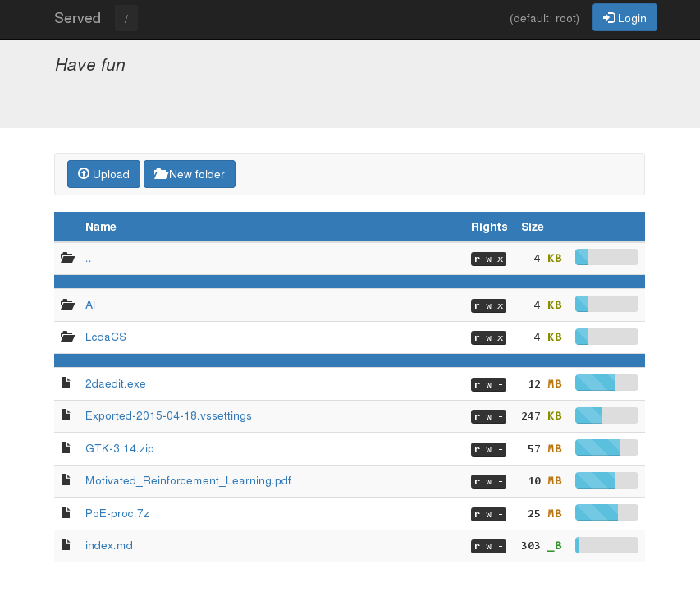Click folder icon in parent directory row

tap(67, 258)
